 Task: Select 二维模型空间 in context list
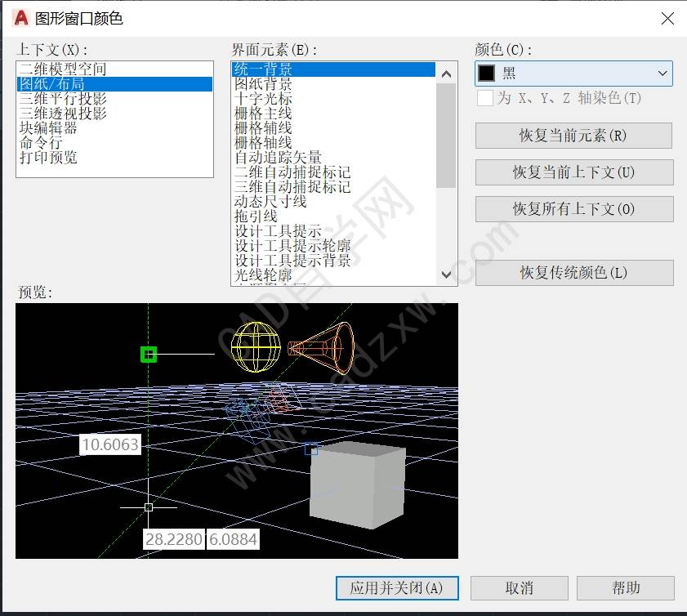click(63, 69)
